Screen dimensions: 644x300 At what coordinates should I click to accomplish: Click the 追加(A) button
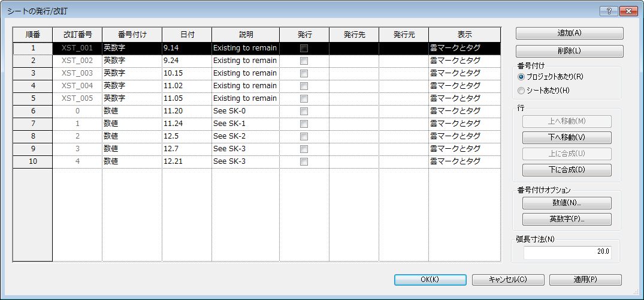pyautogui.click(x=569, y=33)
